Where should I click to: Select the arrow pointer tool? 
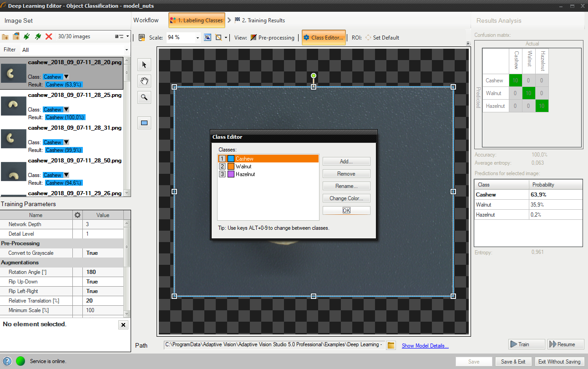click(x=144, y=65)
